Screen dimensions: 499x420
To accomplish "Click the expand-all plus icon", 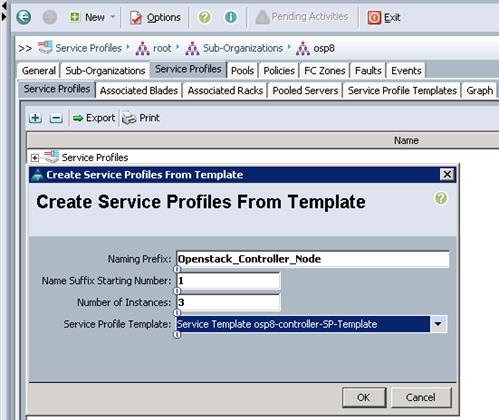I will (35, 118).
